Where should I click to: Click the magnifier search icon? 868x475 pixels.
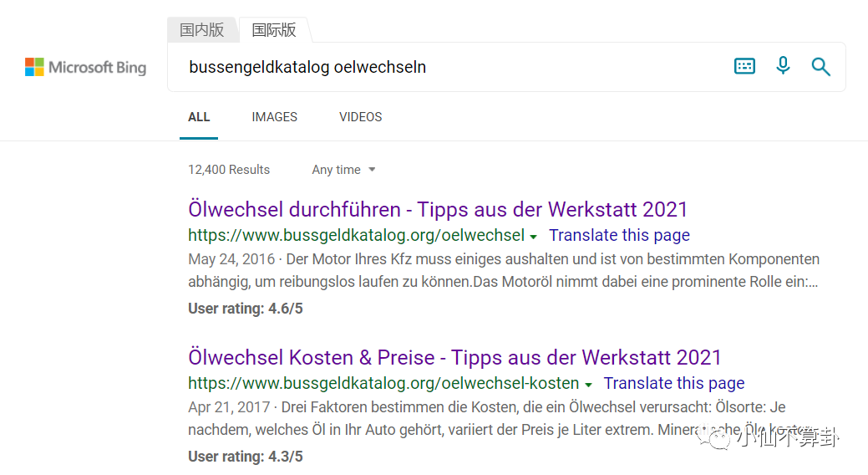(x=821, y=67)
